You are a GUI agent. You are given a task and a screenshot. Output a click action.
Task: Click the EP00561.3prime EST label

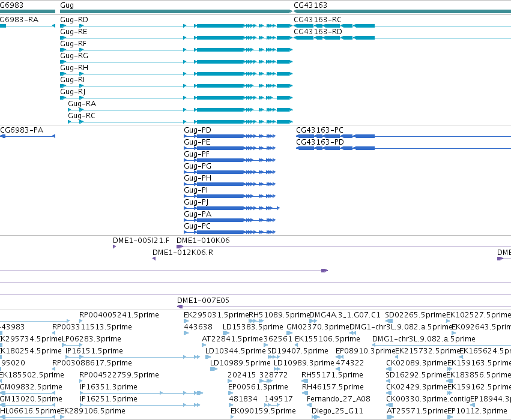click(x=258, y=387)
